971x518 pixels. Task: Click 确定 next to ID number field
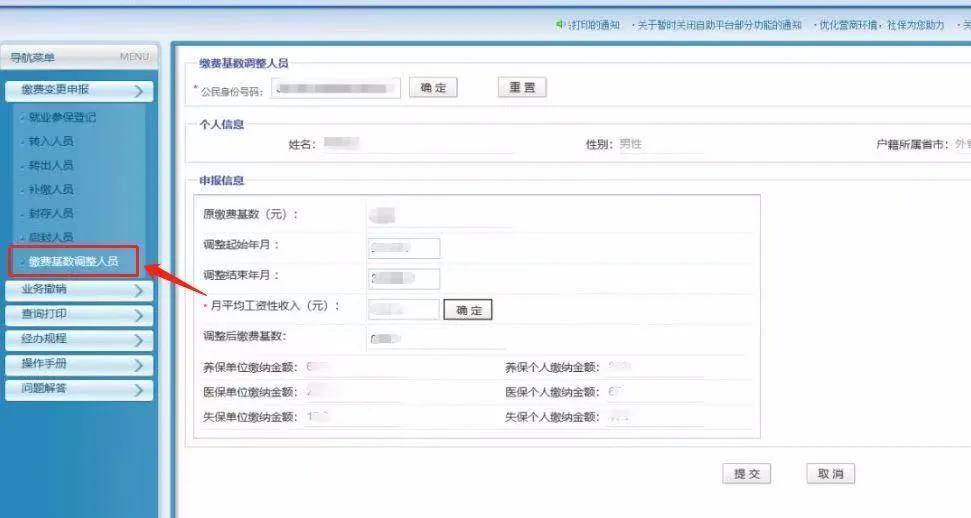click(x=433, y=88)
